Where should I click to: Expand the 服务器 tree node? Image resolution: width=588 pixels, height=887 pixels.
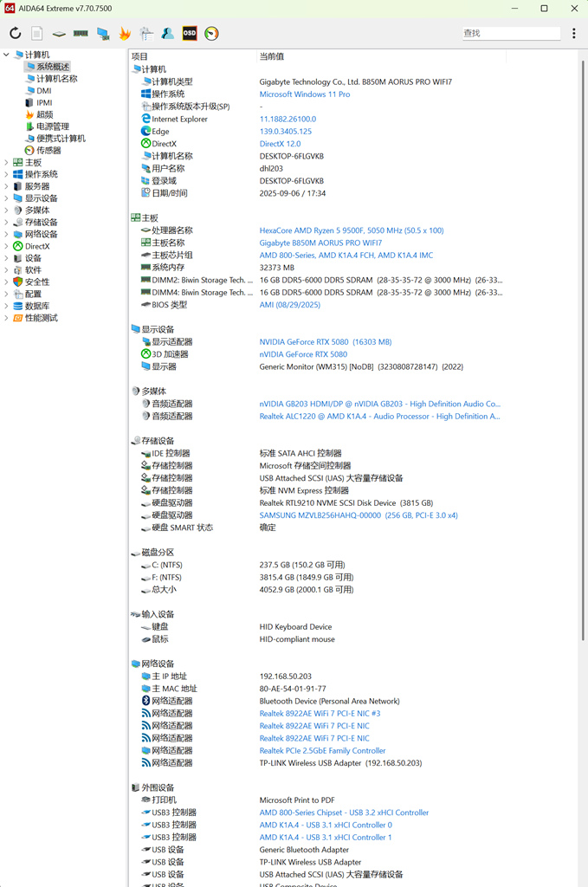pos(6,186)
